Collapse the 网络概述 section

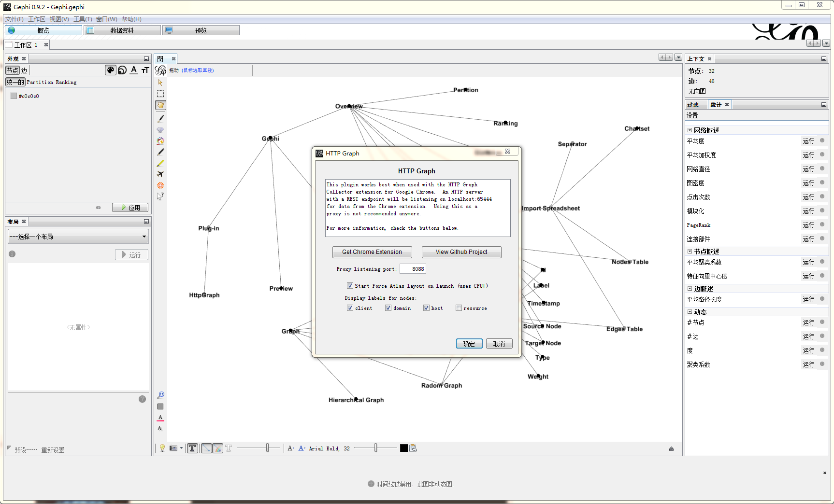click(x=690, y=130)
